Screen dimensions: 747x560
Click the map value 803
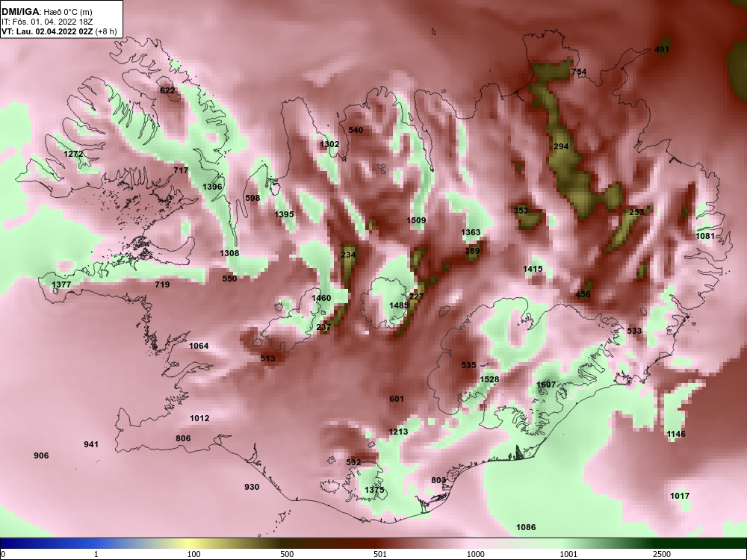(438, 480)
